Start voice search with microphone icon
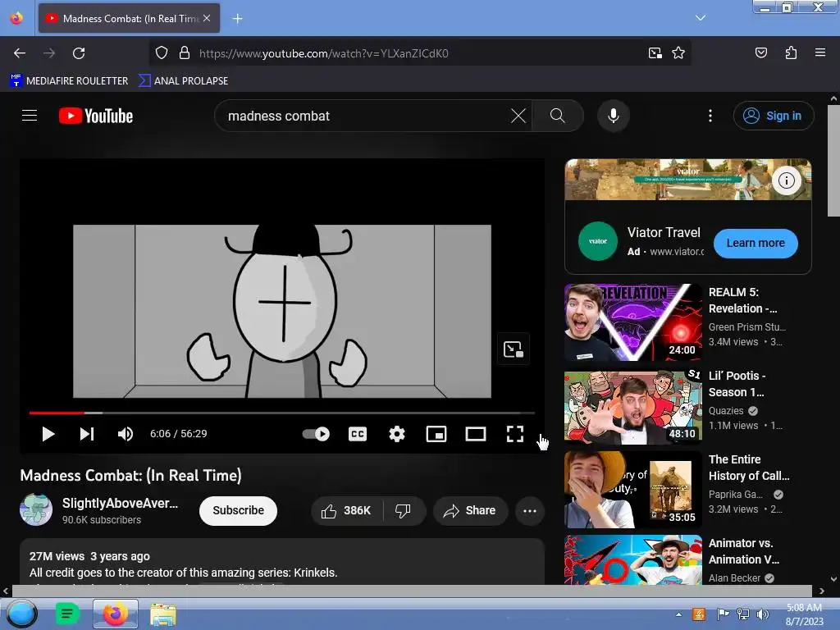The width and height of the screenshot is (840, 630). pos(614,116)
